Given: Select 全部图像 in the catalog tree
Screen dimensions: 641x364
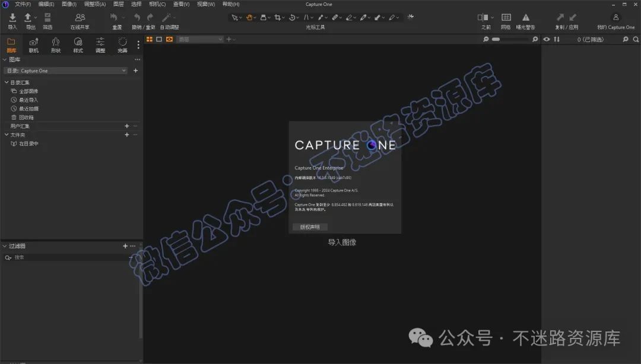Looking at the screenshot, I should [28, 91].
